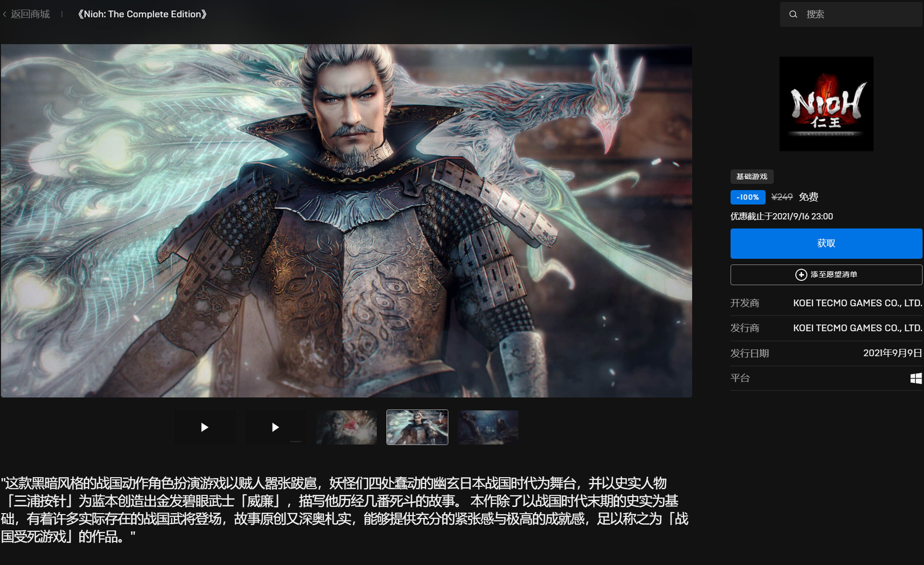Click the release date 2021年9月9日

(892, 353)
